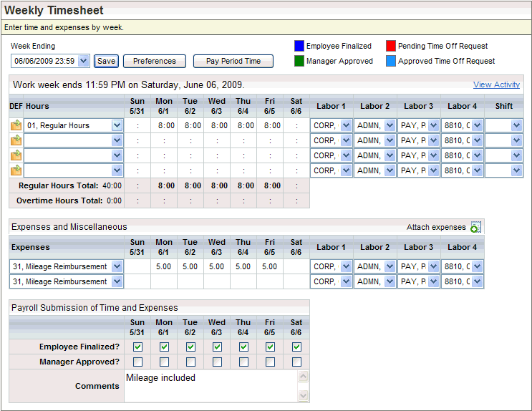Screen dimensions: 532x411
Task: Click Wednesday 5.00 mileage expense cell
Action: (217, 267)
